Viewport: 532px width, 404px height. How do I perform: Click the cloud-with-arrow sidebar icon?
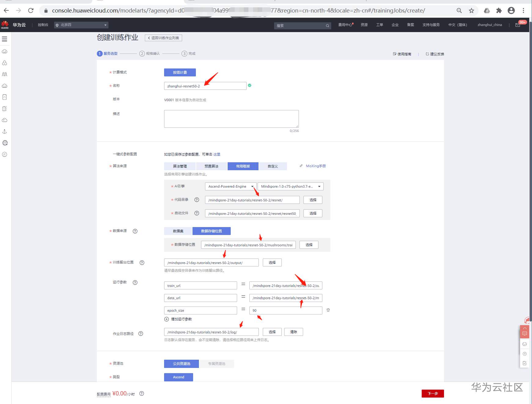pos(5,120)
